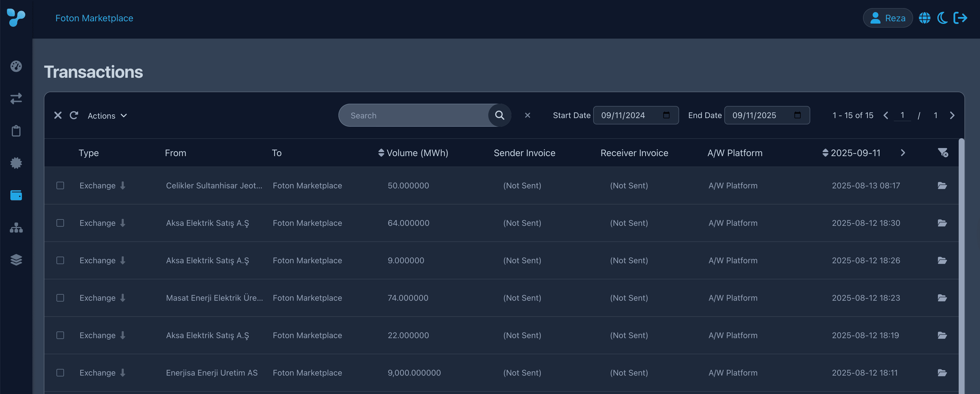The image size is (980, 394).
Task: Open the hierarchy organization sidebar icon
Action: coord(16,228)
